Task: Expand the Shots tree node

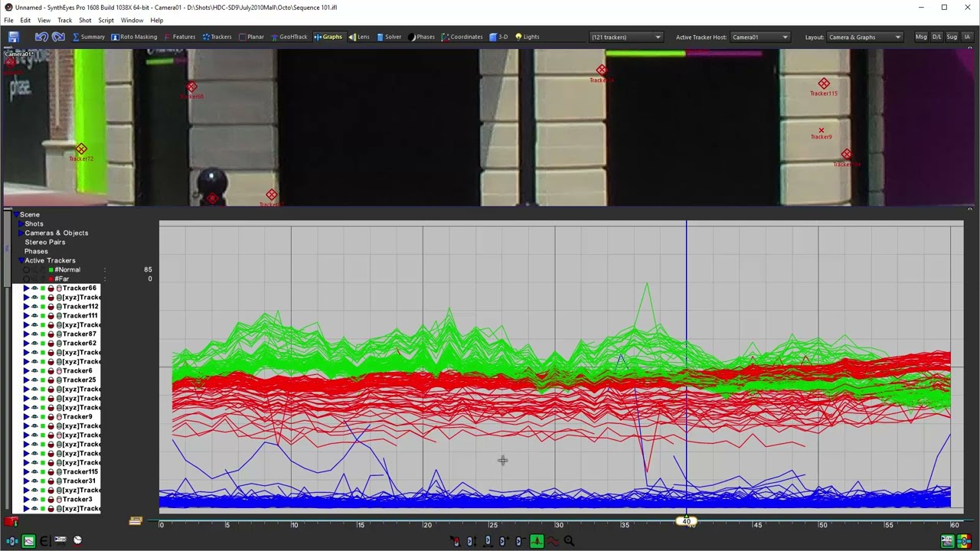Action: (21, 223)
